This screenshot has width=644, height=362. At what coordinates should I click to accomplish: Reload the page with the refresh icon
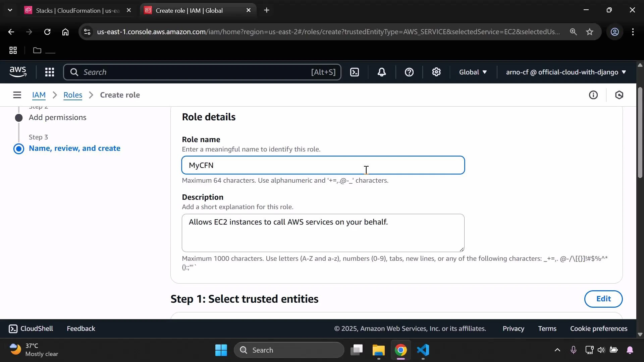tap(47, 32)
